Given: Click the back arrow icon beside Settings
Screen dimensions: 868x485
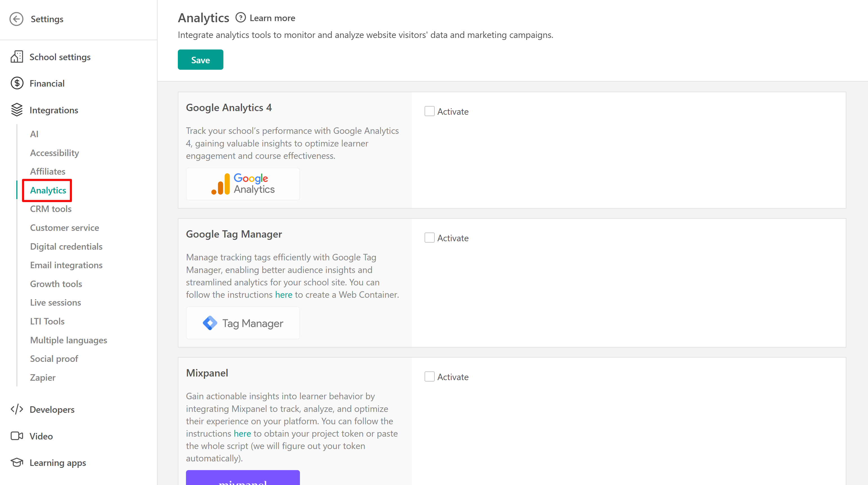Looking at the screenshot, I should tap(16, 19).
